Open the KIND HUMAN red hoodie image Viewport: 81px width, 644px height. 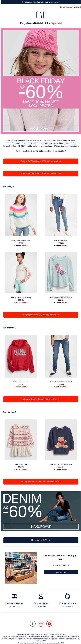pyautogui.click(x=21, y=356)
